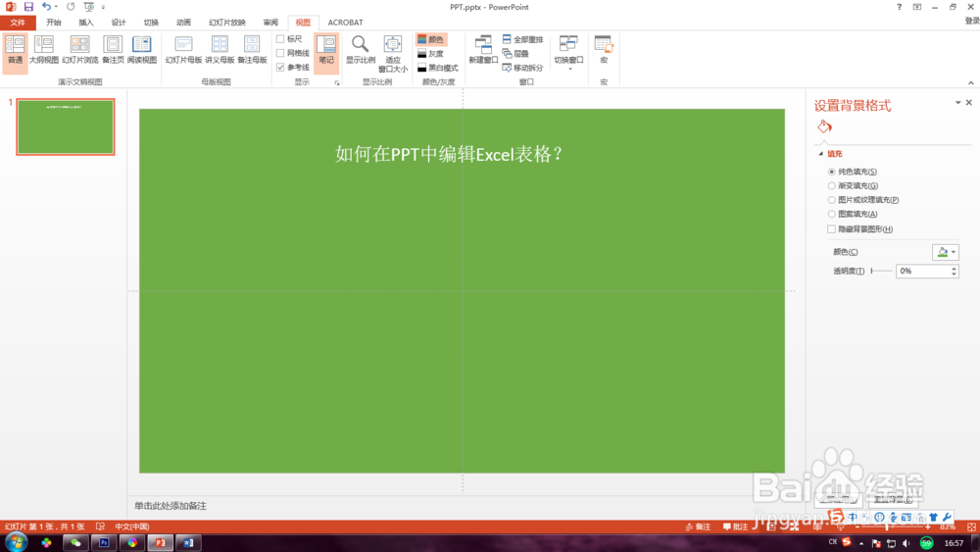Uncheck the Guides (参考线) checkbox
The image size is (980, 552).
(x=280, y=67)
